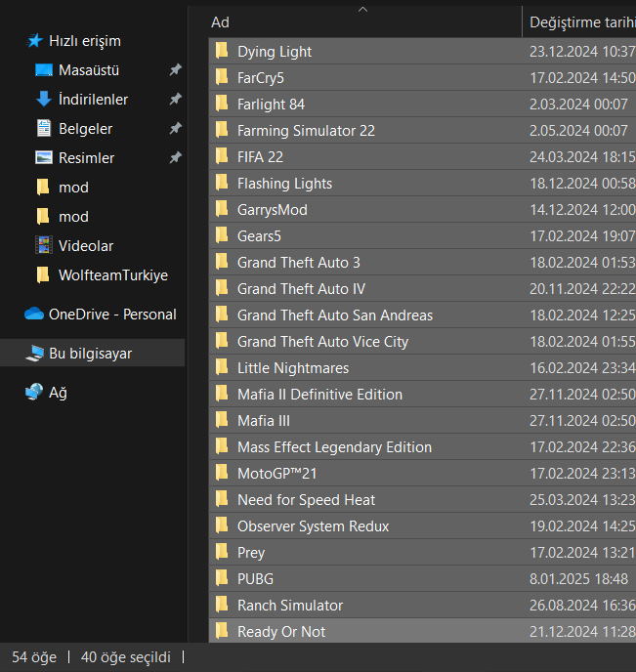Select Mafia II Definitive Edition folder
Screen dimensions: 636x672
[x=319, y=395]
